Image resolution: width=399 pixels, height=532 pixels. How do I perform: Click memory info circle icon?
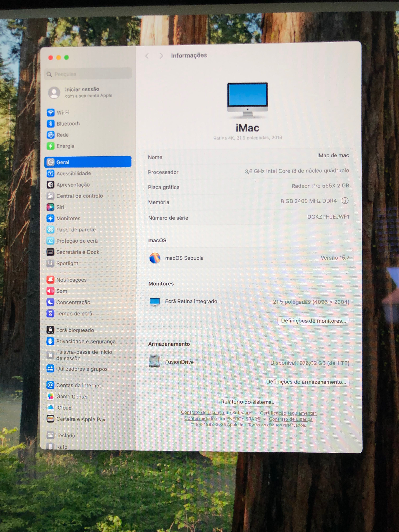pyautogui.click(x=345, y=201)
